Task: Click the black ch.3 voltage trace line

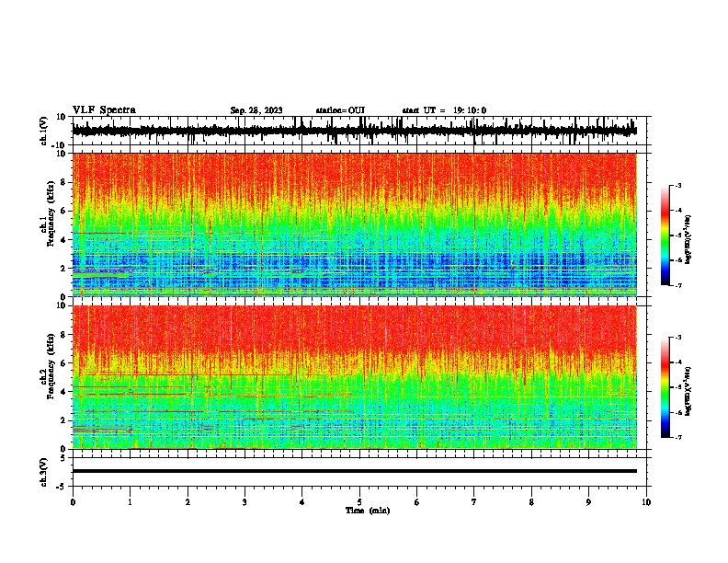Action: [x=354, y=471]
